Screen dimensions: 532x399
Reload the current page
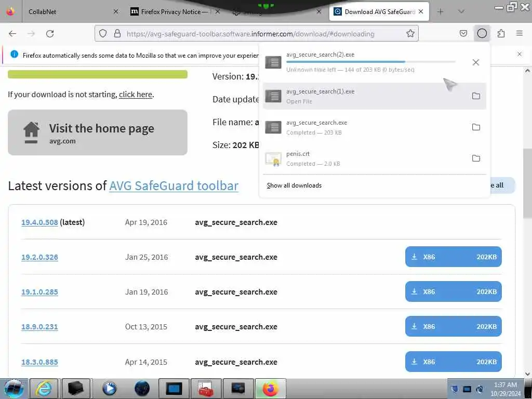tap(50, 34)
